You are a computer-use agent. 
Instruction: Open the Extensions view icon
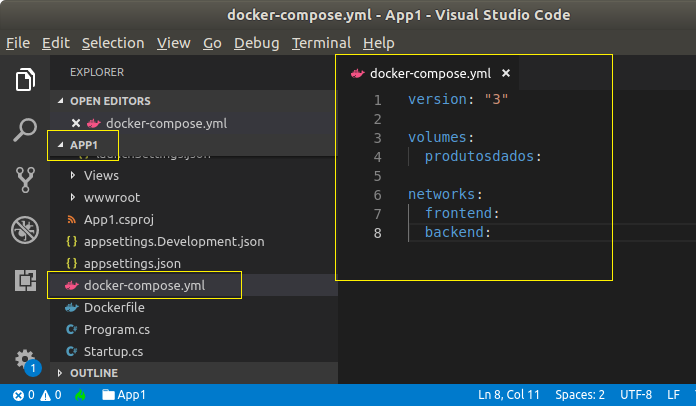[x=25, y=280]
